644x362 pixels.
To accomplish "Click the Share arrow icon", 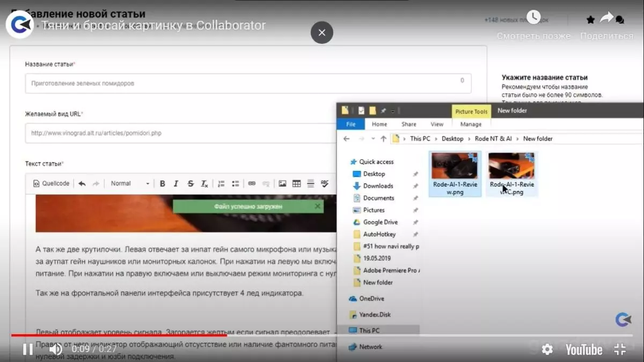I will pos(606,18).
